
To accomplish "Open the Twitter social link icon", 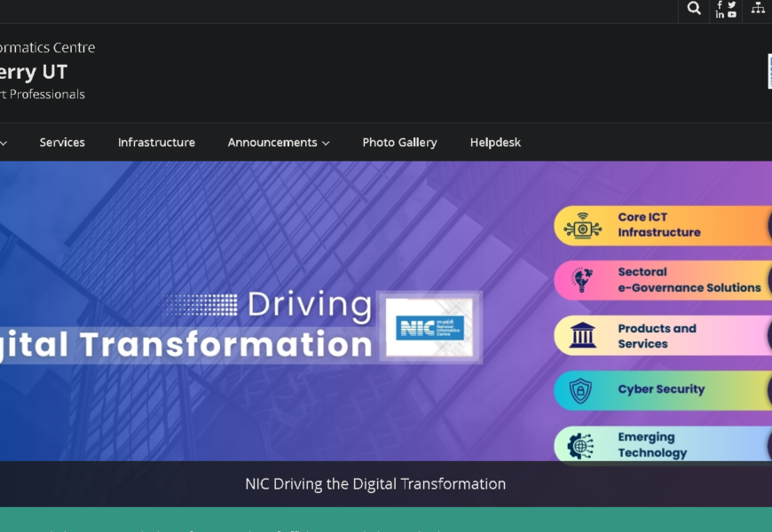I will point(731,4).
